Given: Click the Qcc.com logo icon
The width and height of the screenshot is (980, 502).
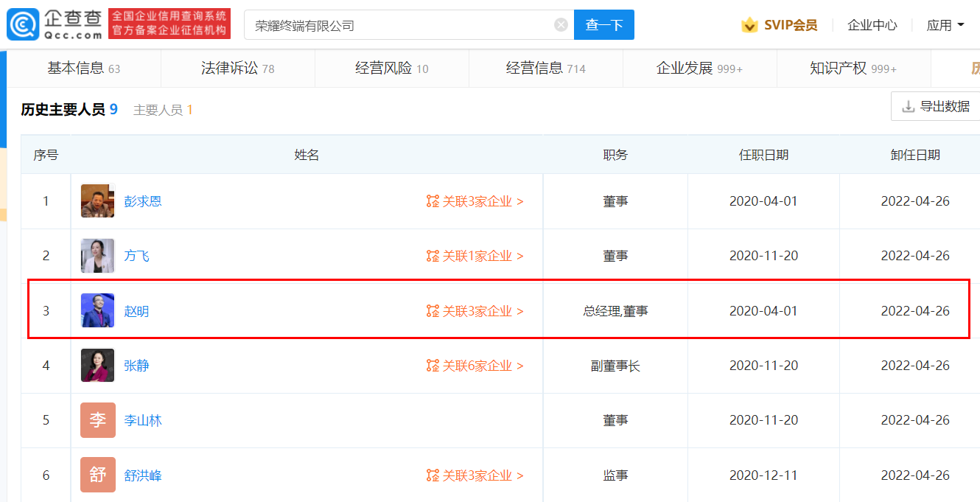Looking at the screenshot, I should 23,24.
